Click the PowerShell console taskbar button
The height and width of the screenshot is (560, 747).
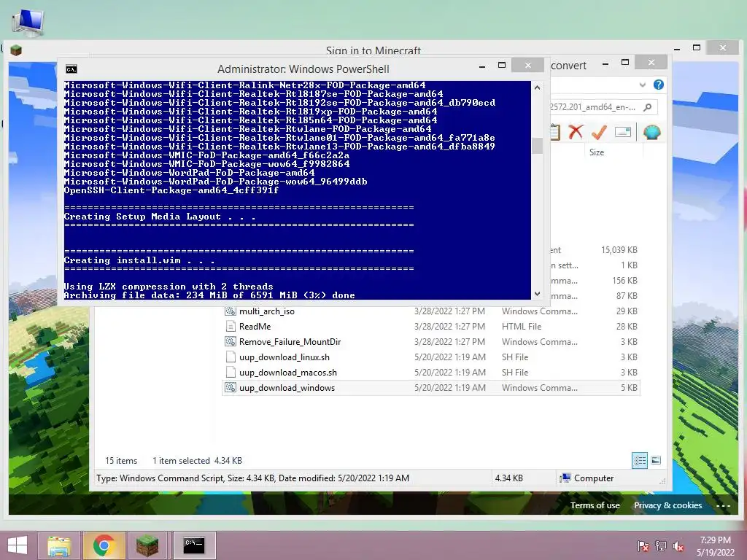pos(194,545)
